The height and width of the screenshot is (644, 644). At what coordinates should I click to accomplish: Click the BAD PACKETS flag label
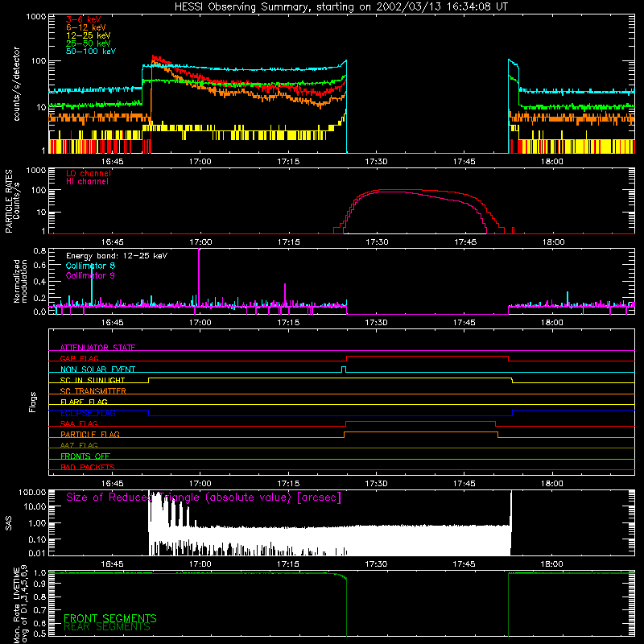88,467
